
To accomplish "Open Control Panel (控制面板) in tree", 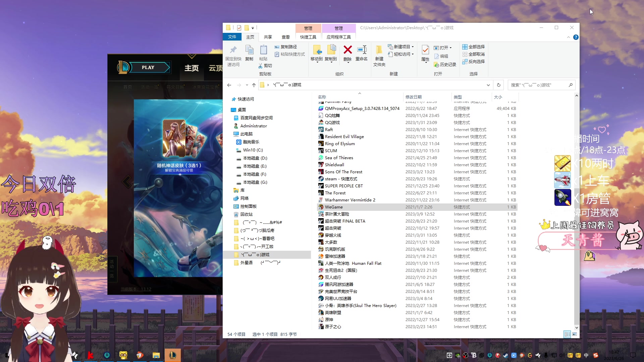I will click(248, 206).
